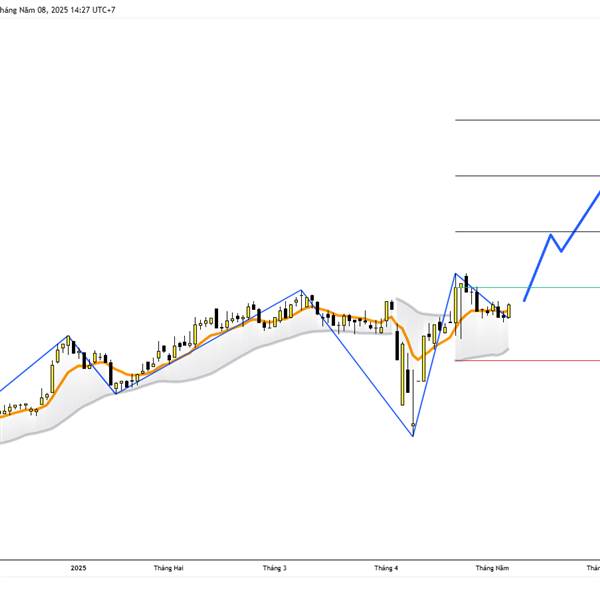Click the "14:27 UTC+7" timestamp text
Image resolution: width=600 pixels, height=600 pixels.
tap(93, 10)
